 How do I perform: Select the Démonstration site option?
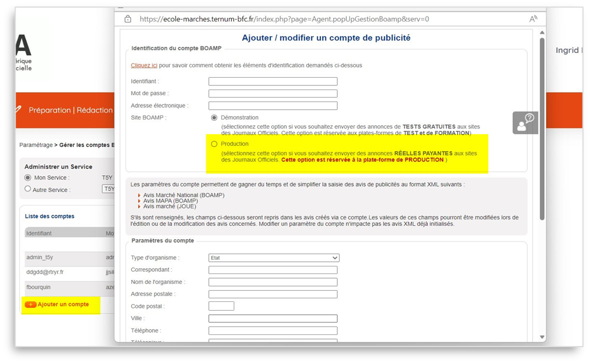214,118
